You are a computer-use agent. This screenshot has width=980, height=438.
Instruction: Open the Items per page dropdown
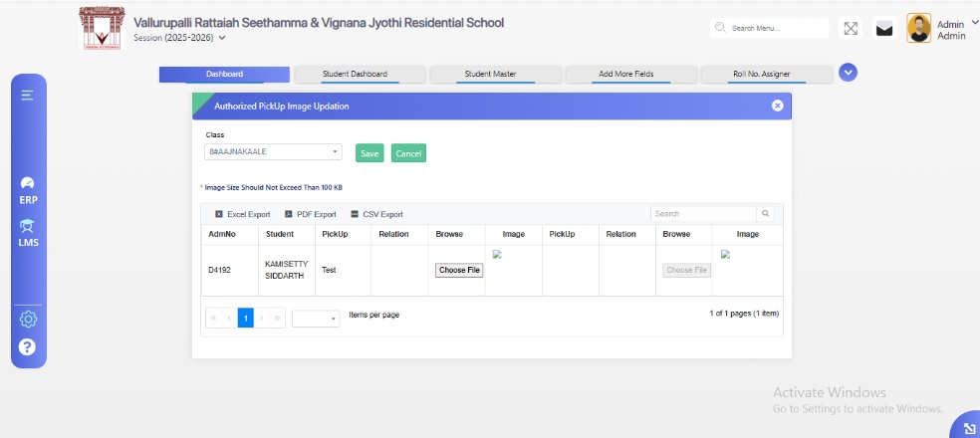click(316, 319)
